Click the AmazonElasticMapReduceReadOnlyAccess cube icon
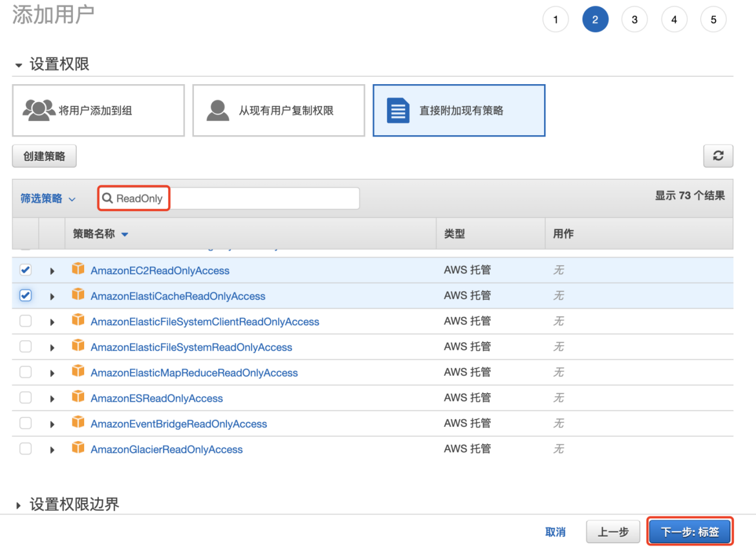 pos(78,371)
